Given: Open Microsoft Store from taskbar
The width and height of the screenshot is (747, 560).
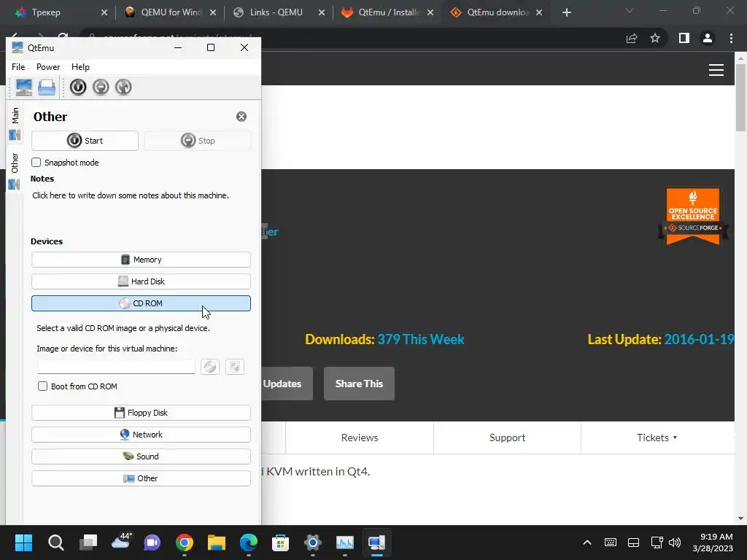Looking at the screenshot, I should [281, 542].
